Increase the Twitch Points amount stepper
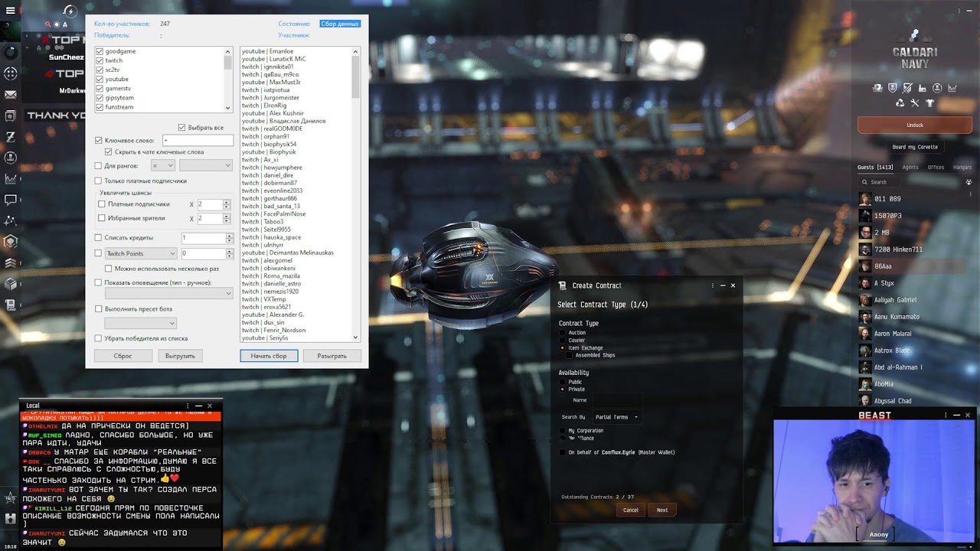980x551 pixels. tap(230, 251)
